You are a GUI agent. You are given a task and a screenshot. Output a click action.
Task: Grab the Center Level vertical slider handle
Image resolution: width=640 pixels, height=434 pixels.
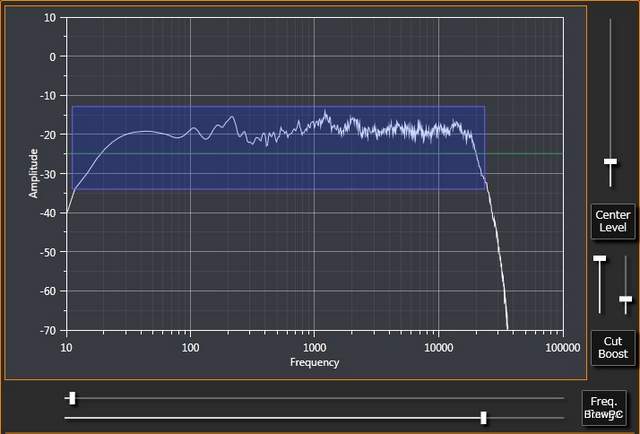coord(610,161)
